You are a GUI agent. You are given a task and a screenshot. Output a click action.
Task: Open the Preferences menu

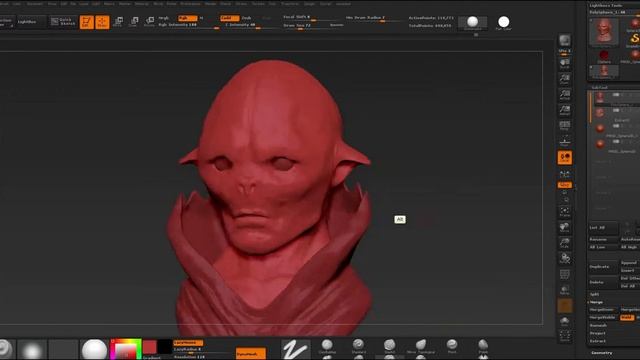click(x=190, y=4)
